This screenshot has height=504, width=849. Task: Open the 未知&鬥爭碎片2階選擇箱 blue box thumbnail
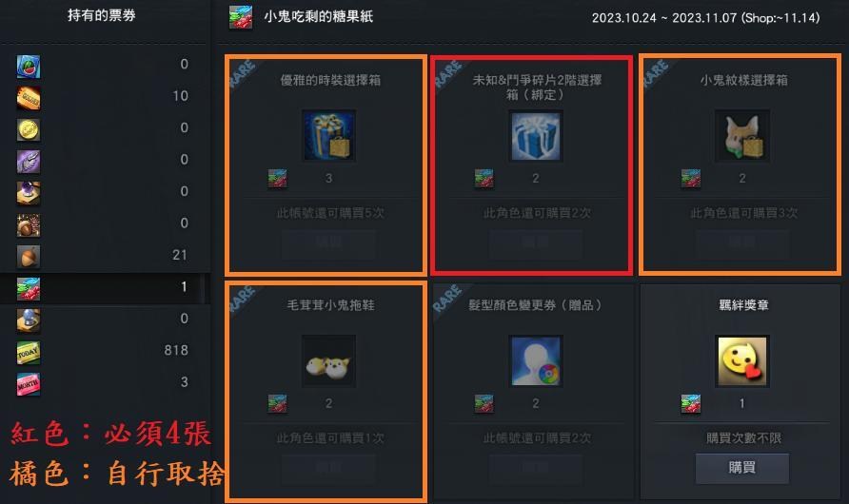(x=536, y=136)
